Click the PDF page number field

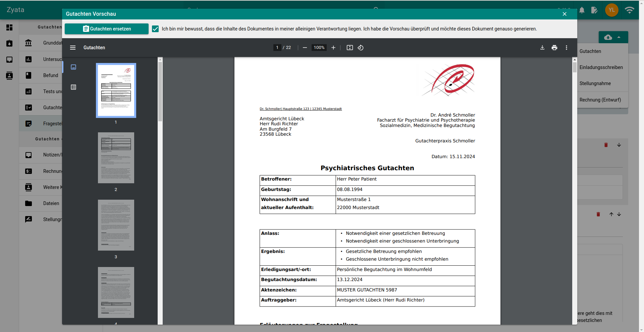[277, 48]
